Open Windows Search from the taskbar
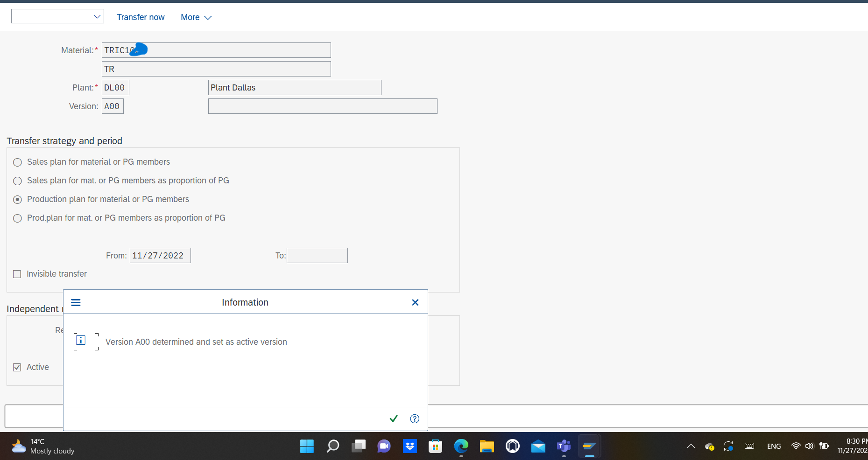The height and width of the screenshot is (460, 868). pos(332,446)
